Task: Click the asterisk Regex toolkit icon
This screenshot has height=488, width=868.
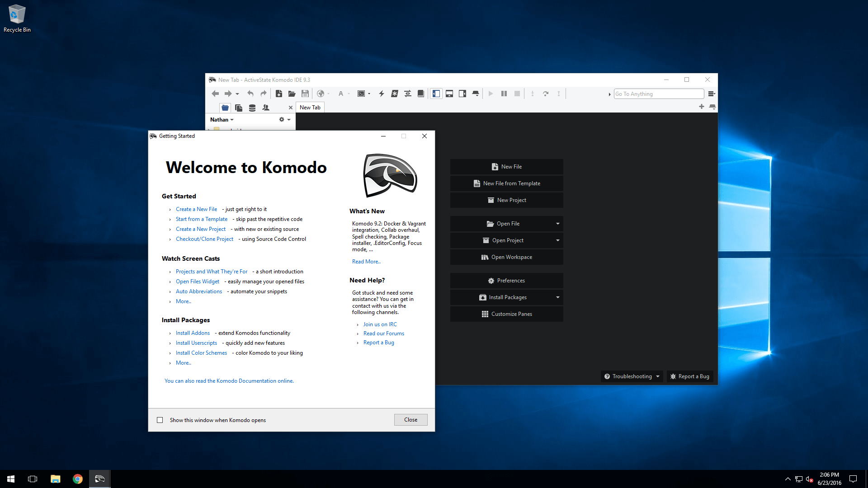Action: pyautogui.click(x=395, y=94)
